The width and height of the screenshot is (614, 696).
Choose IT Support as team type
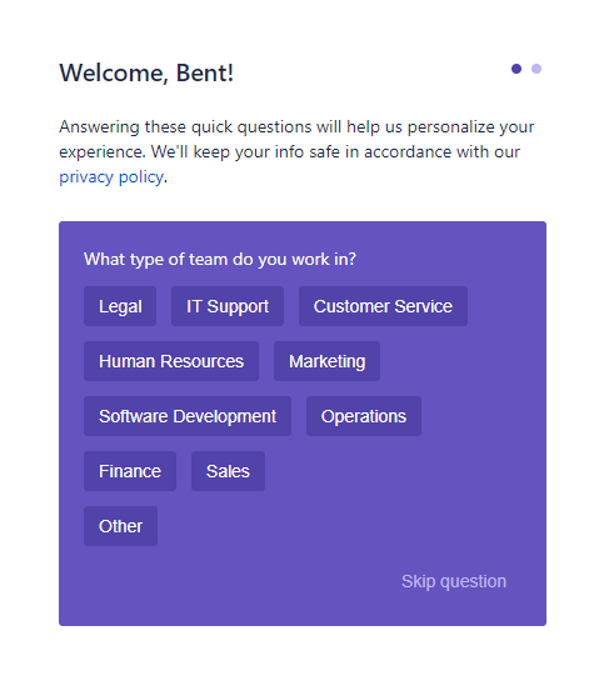227,306
